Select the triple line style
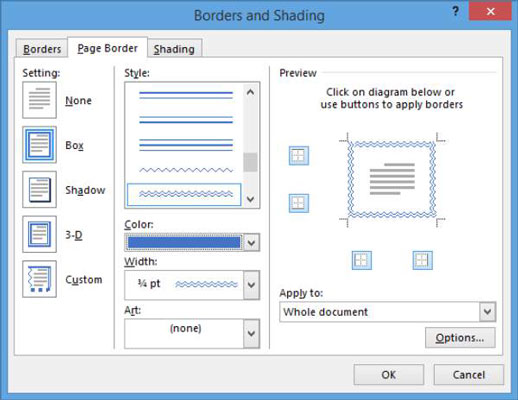The height and width of the screenshot is (400, 518). [186, 145]
